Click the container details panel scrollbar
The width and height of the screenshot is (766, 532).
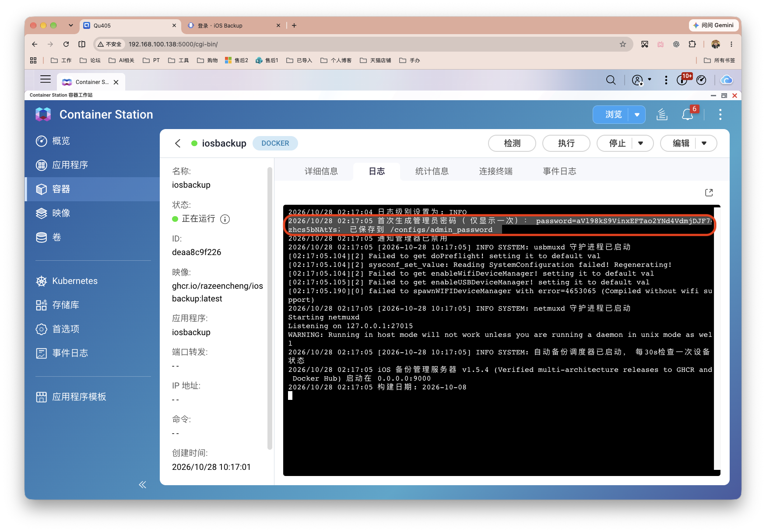[270, 308]
